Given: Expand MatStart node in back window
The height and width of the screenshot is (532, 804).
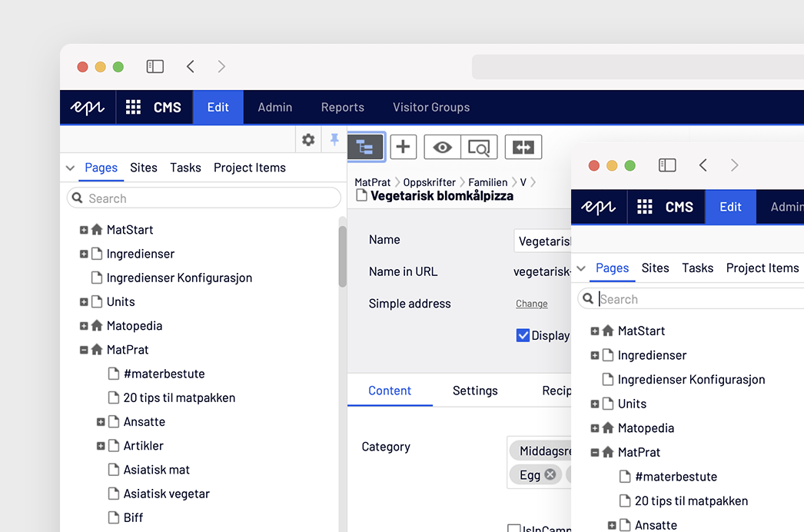Looking at the screenshot, I should click(x=84, y=230).
